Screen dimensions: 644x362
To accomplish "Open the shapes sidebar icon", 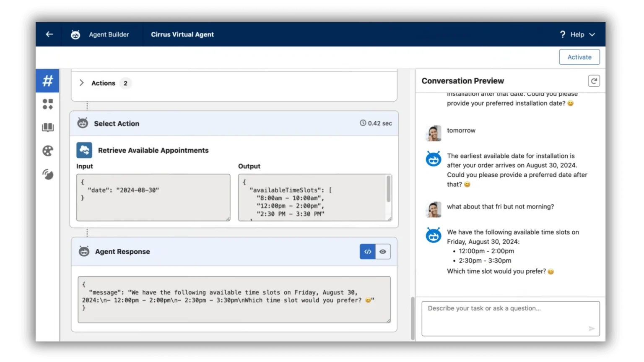I will (48, 104).
